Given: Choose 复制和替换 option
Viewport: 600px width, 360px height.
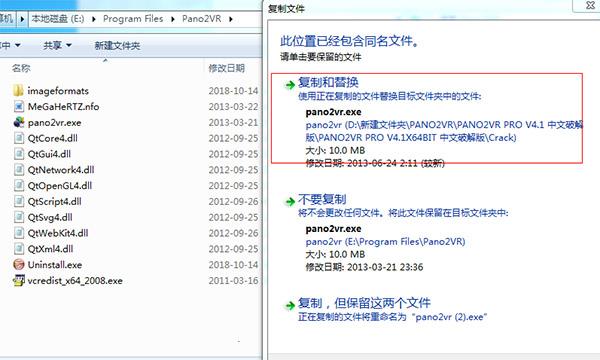Looking at the screenshot, I should point(328,82).
